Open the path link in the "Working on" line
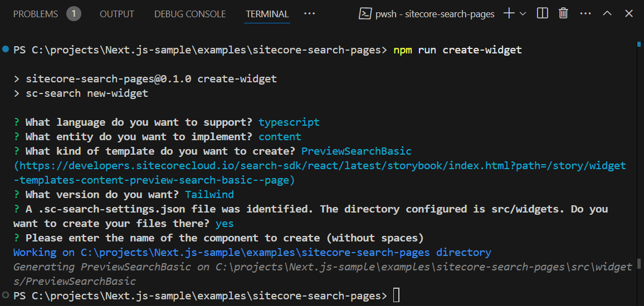The image size is (644, 306). 255,253
